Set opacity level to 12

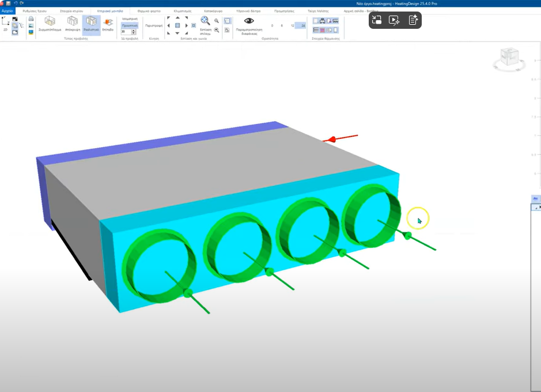coord(292,25)
